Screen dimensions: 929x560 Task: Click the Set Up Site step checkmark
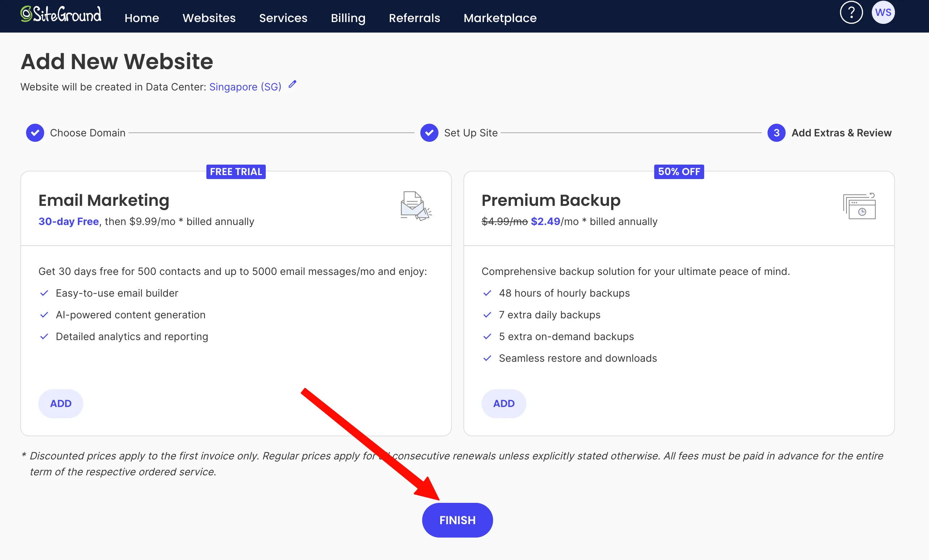[429, 133]
